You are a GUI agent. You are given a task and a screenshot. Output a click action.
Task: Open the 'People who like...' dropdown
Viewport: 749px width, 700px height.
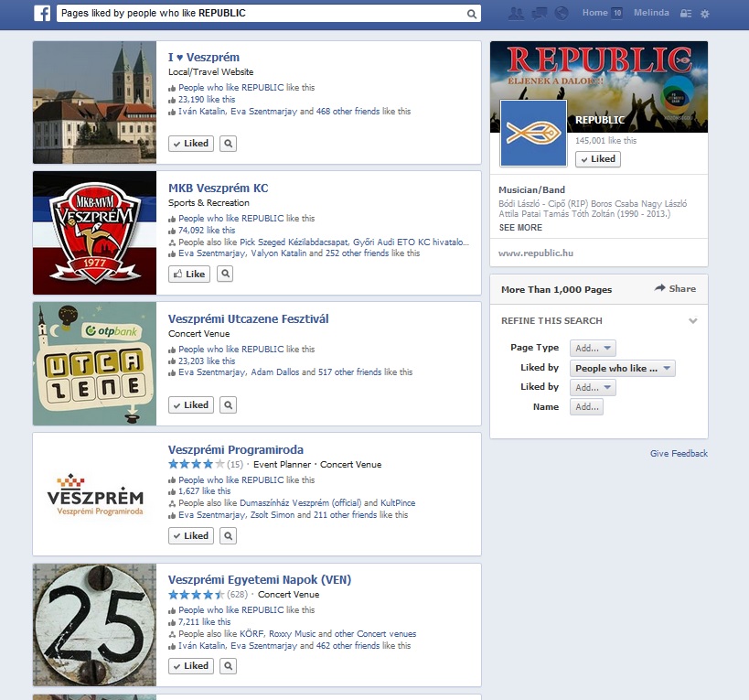[623, 368]
